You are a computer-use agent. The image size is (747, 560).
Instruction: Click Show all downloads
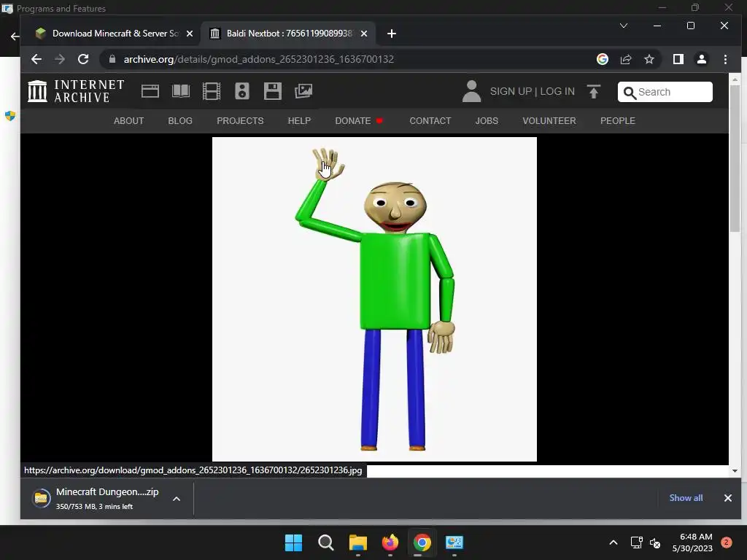click(686, 497)
